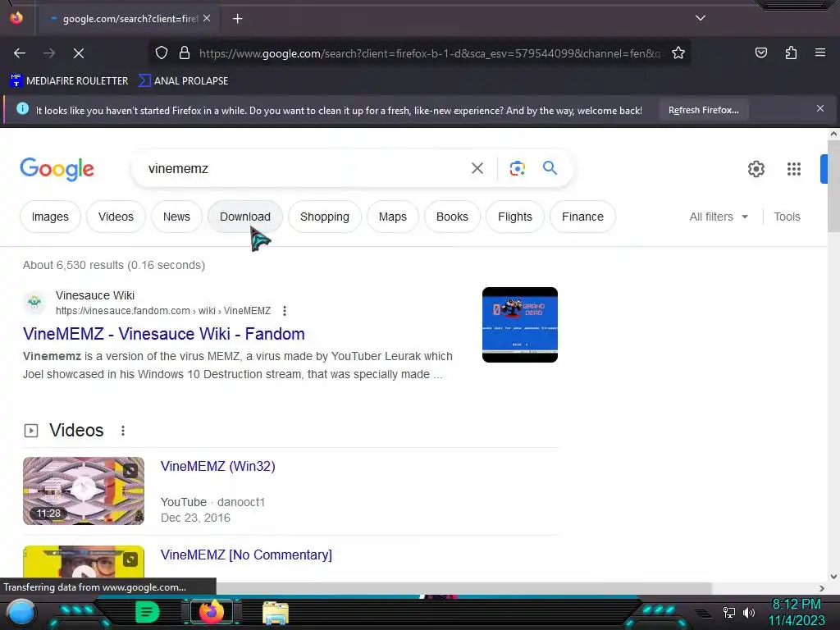Click into the vinememz search box
This screenshot has width=840, height=630.
coord(300,168)
